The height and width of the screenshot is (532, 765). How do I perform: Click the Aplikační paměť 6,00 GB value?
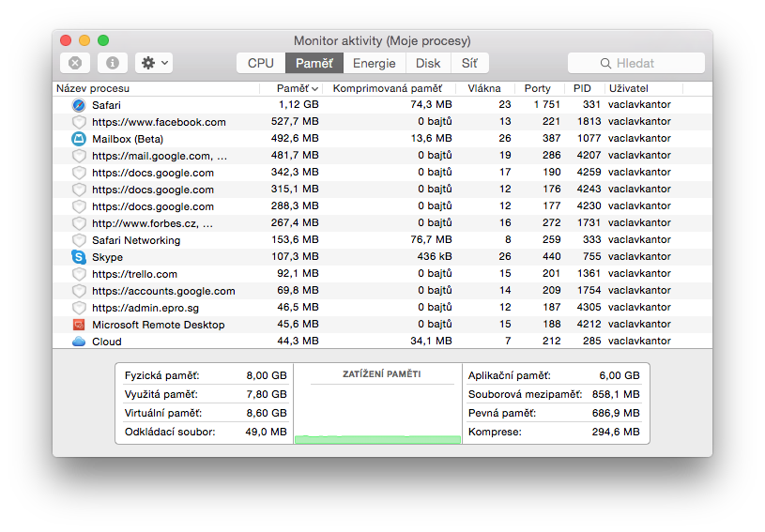[x=620, y=375]
